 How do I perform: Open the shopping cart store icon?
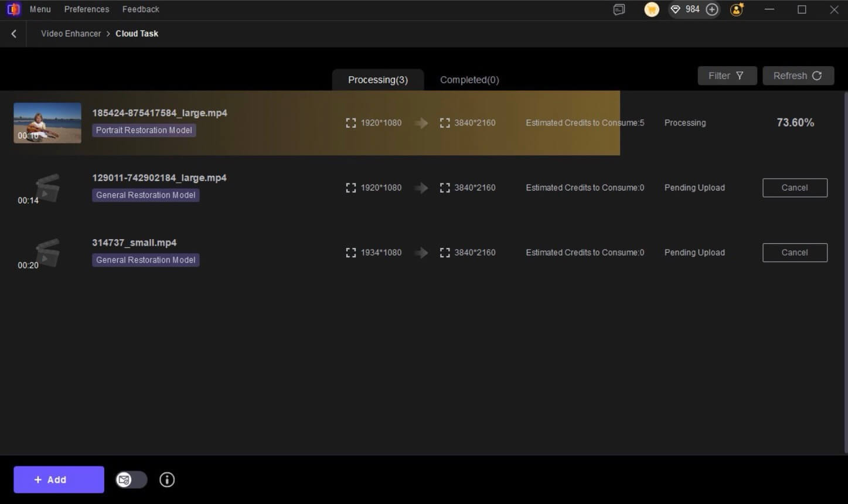(x=651, y=9)
